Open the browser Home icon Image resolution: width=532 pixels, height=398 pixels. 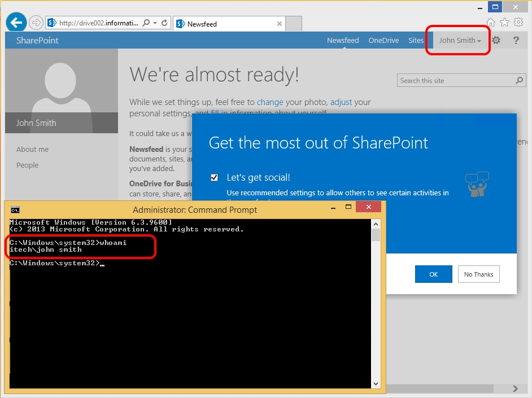(491, 23)
